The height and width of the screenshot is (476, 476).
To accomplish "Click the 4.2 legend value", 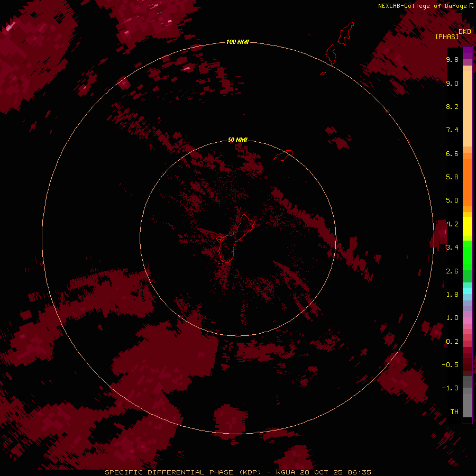I will pyautogui.click(x=452, y=224).
